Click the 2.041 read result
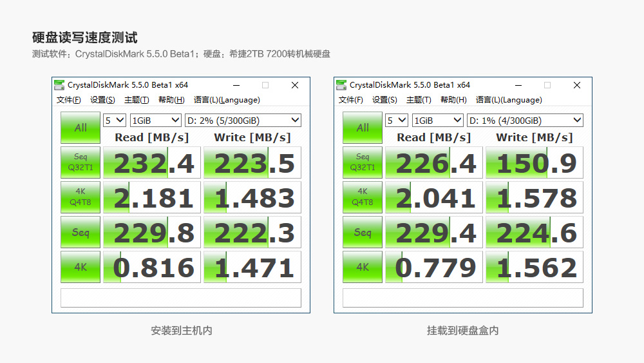This screenshot has height=363, width=644. 434,197
